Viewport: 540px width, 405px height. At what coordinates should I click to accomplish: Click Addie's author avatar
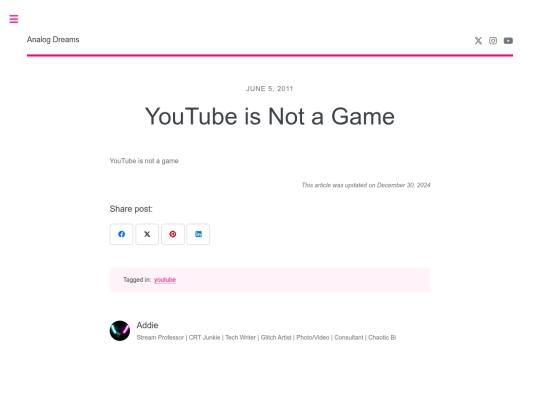coord(120,331)
